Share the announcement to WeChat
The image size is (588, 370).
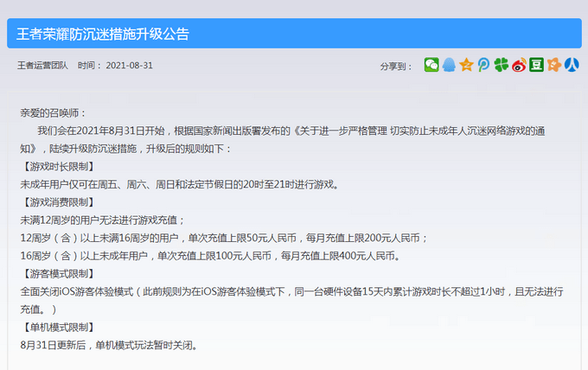coord(431,65)
